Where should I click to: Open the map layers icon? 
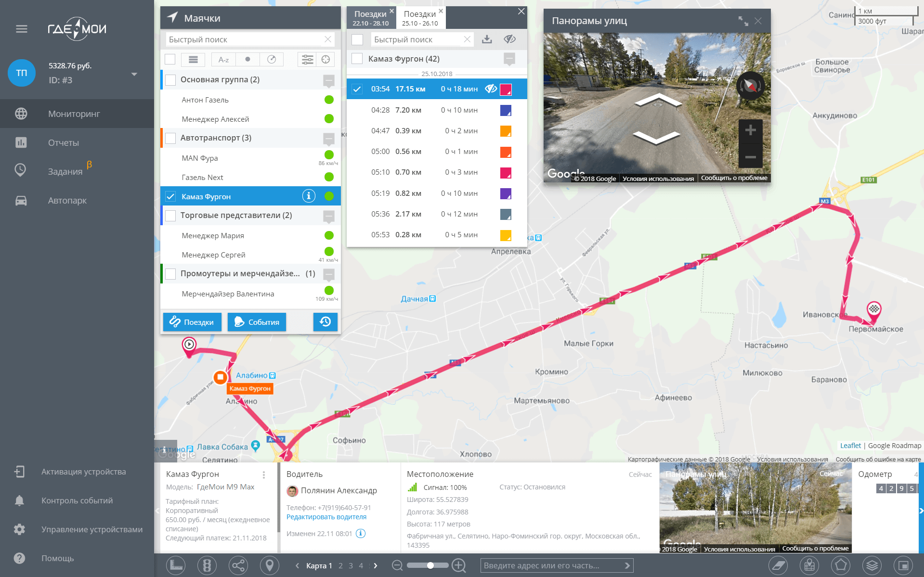[872, 565]
